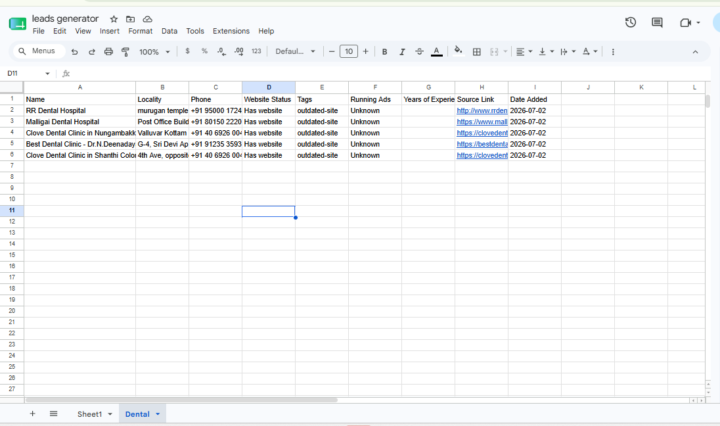The height and width of the screenshot is (426, 720).
Task: Open version history clock icon
Action: point(630,22)
